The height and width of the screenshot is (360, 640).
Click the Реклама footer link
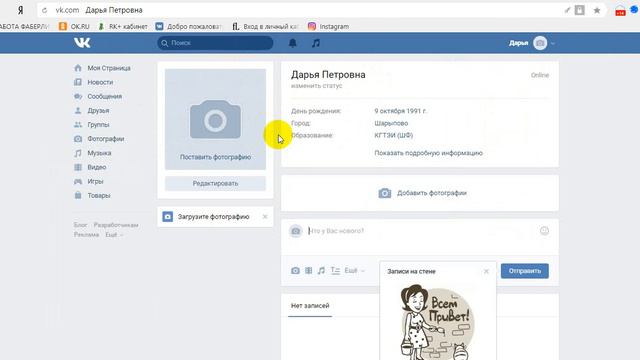tap(86, 235)
